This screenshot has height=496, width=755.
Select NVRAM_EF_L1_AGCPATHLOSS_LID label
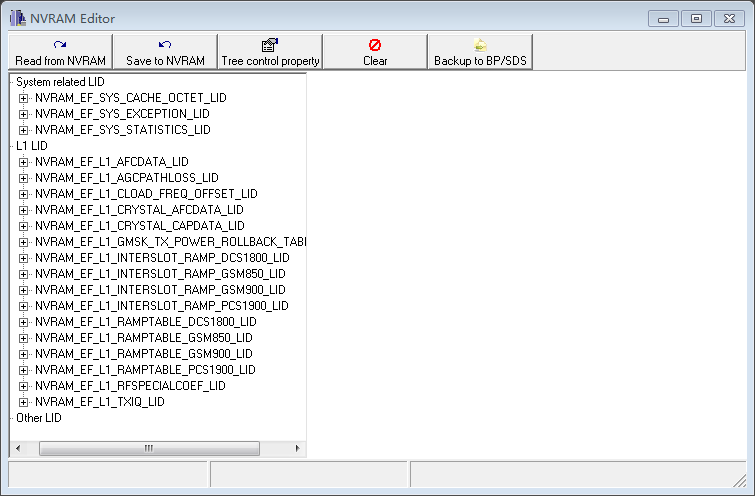(127, 178)
